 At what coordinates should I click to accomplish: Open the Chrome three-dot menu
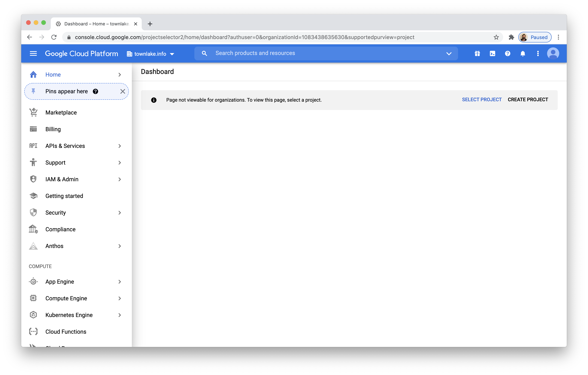[558, 37]
